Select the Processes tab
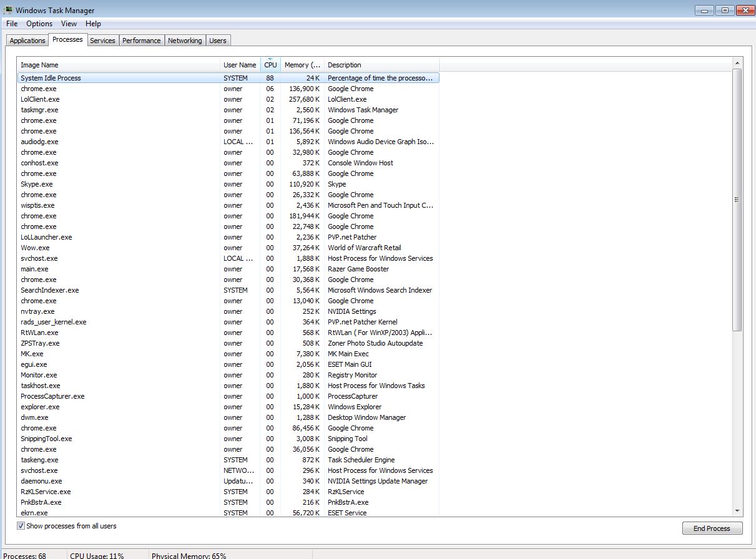The height and width of the screenshot is (559, 756). pyautogui.click(x=67, y=39)
